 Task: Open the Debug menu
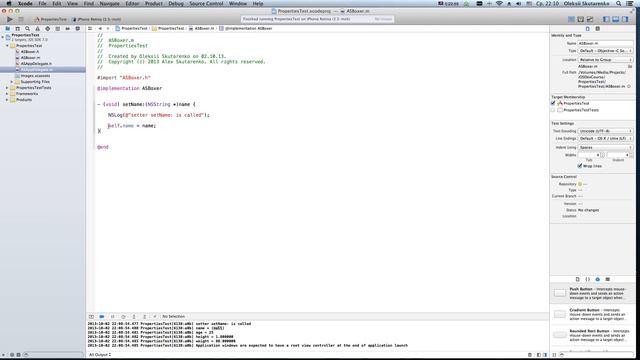pyautogui.click(x=176, y=3)
